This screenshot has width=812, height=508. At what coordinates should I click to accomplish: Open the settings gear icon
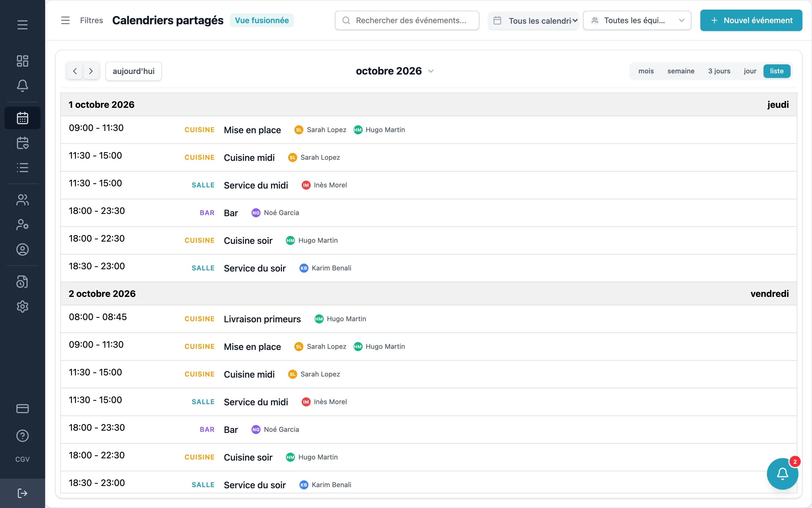23,306
